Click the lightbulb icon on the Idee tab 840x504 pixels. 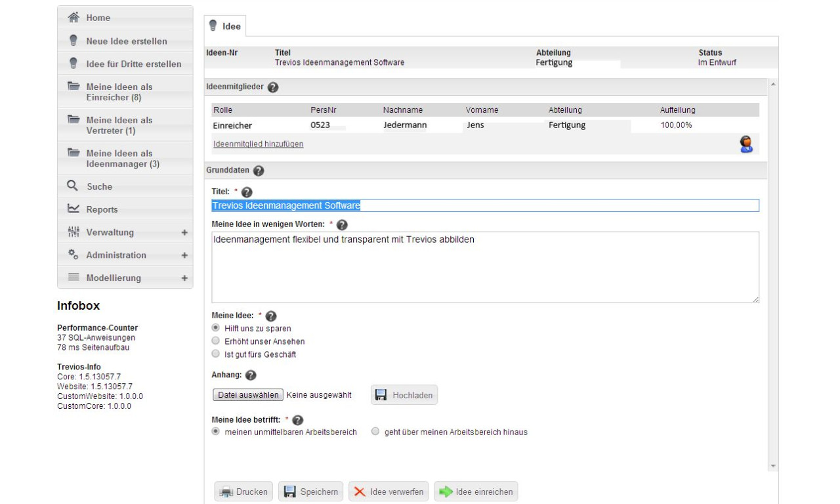(213, 26)
